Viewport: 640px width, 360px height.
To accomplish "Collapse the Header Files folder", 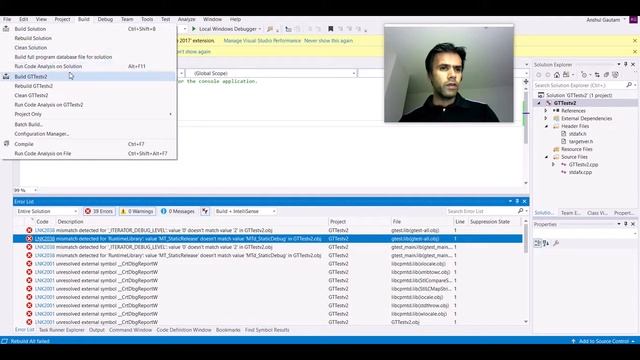I will (546, 126).
